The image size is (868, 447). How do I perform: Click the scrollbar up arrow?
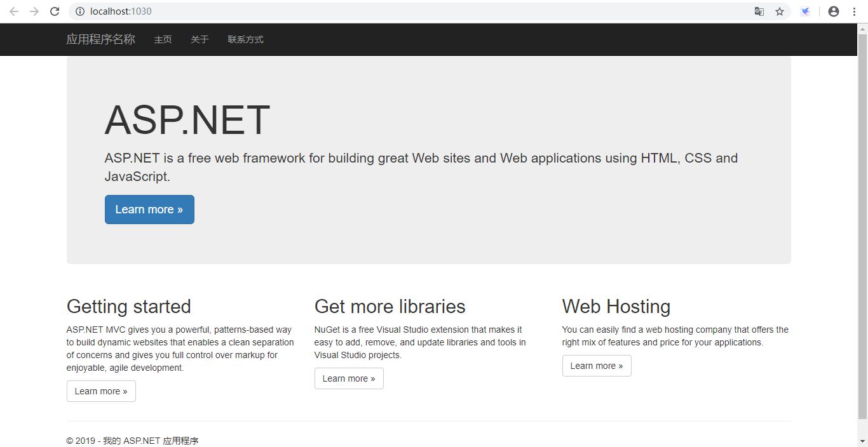(x=862, y=29)
